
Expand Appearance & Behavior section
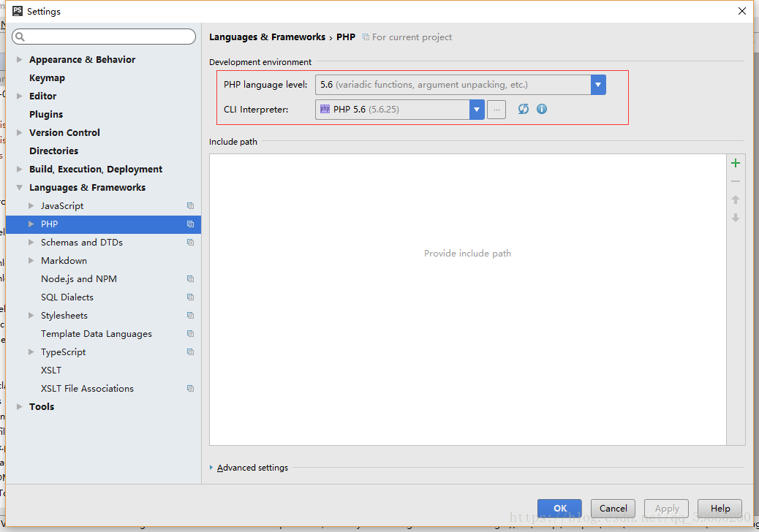19,59
